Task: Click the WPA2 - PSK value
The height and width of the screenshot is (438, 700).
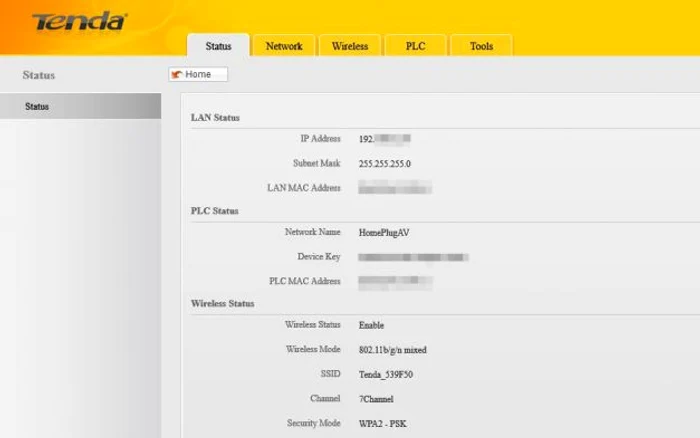Action: pyautogui.click(x=383, y=424)
